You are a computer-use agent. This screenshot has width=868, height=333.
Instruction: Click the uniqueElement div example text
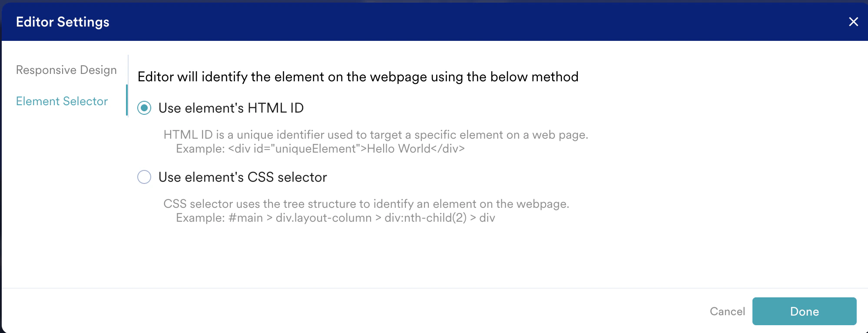click(x=320, y=149)
